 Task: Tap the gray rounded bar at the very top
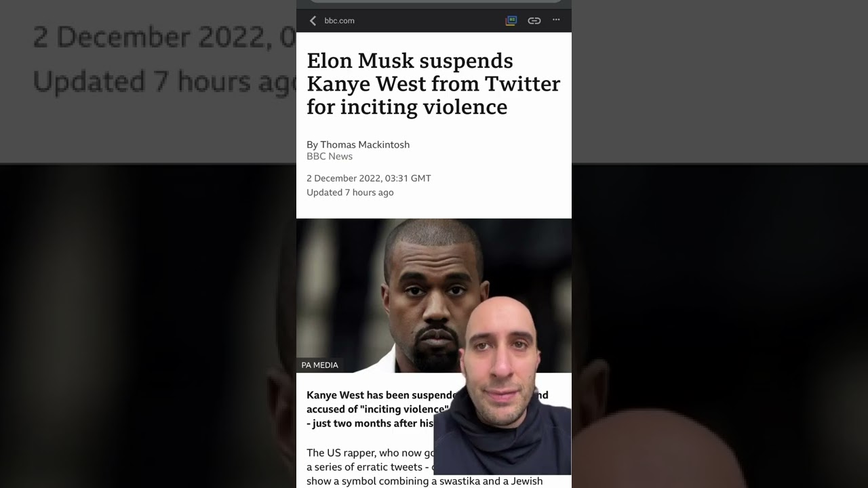tap(434, 2)
